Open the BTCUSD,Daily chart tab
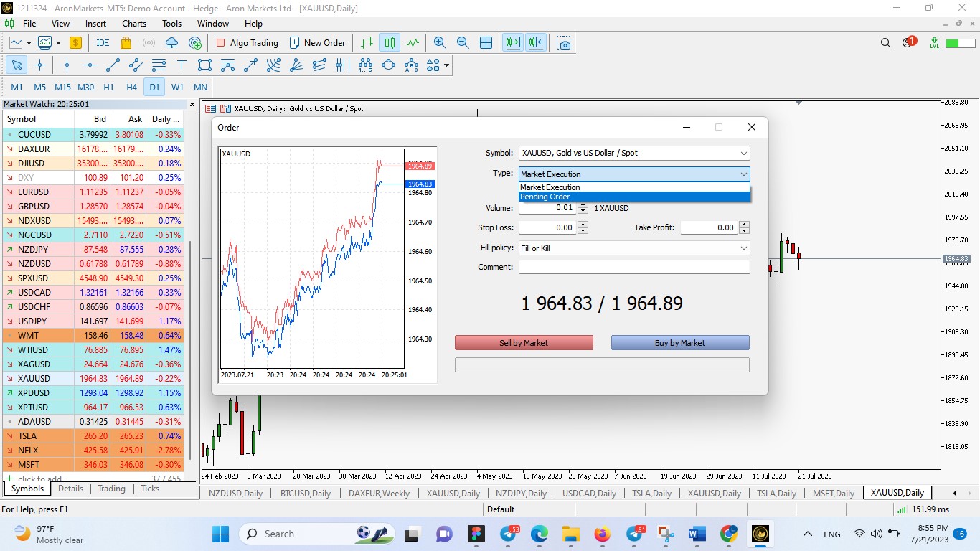 point(306,494)
